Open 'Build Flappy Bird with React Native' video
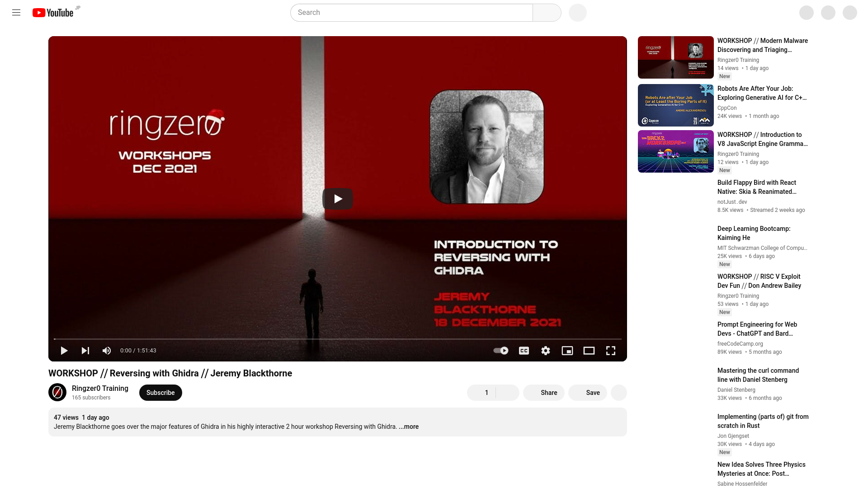Image resolution: width=868 pixels, height=488 pixels. (x=757, y=187)
